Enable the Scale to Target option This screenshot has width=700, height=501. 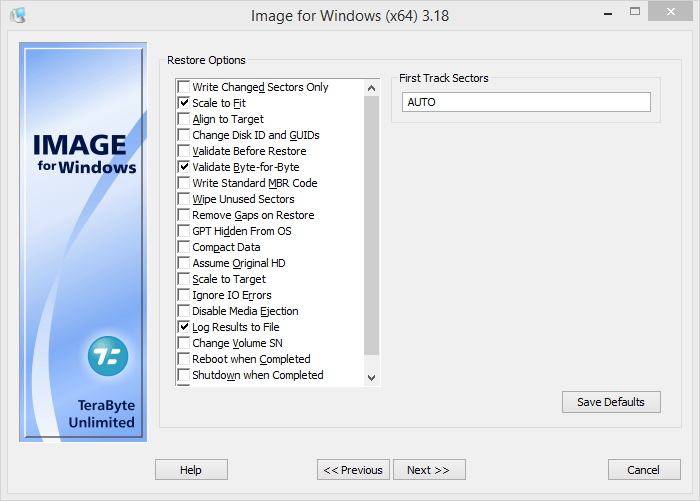tap(183, 279)
